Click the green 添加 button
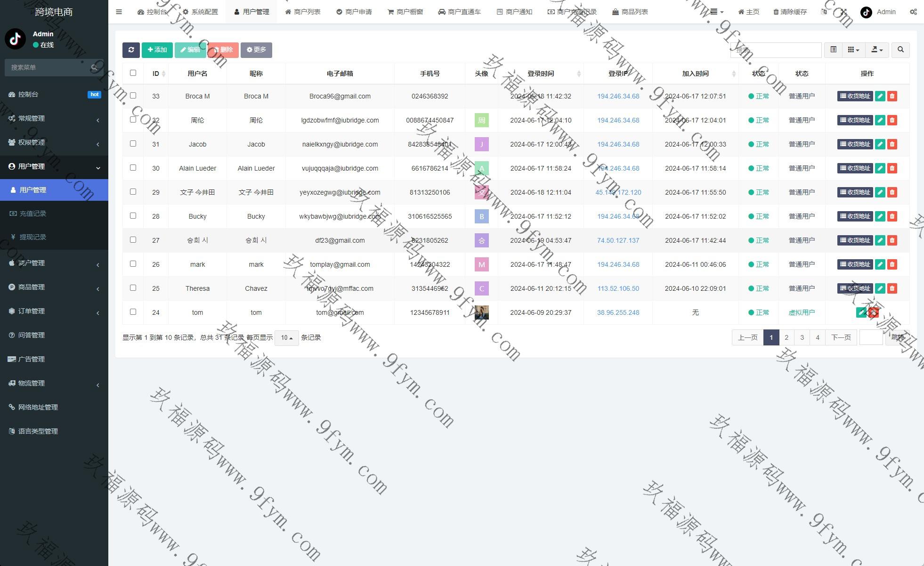Image resolution: width=924 pixels, height=566 pixels. click(157, 50)
